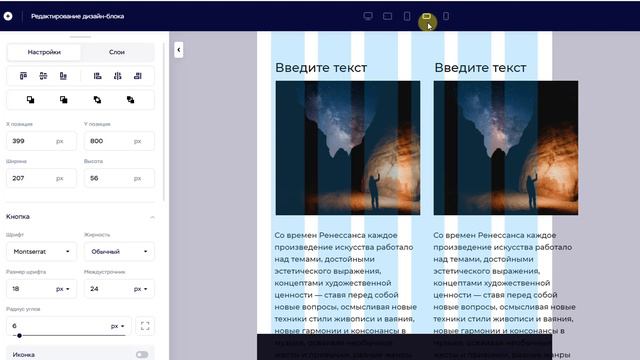Select portrait phone preview
The width and height of the screenshot is (640, 360).
[x=446, y=16]
